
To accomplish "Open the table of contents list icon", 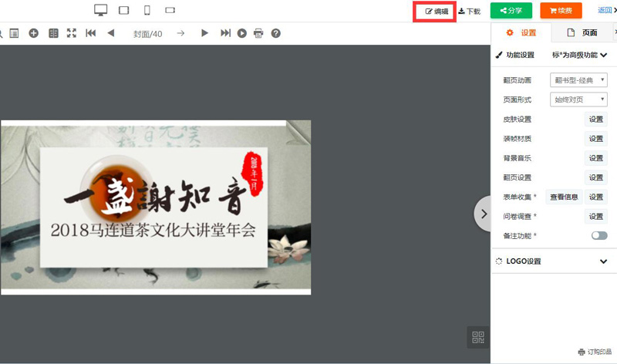I will 14,33.
